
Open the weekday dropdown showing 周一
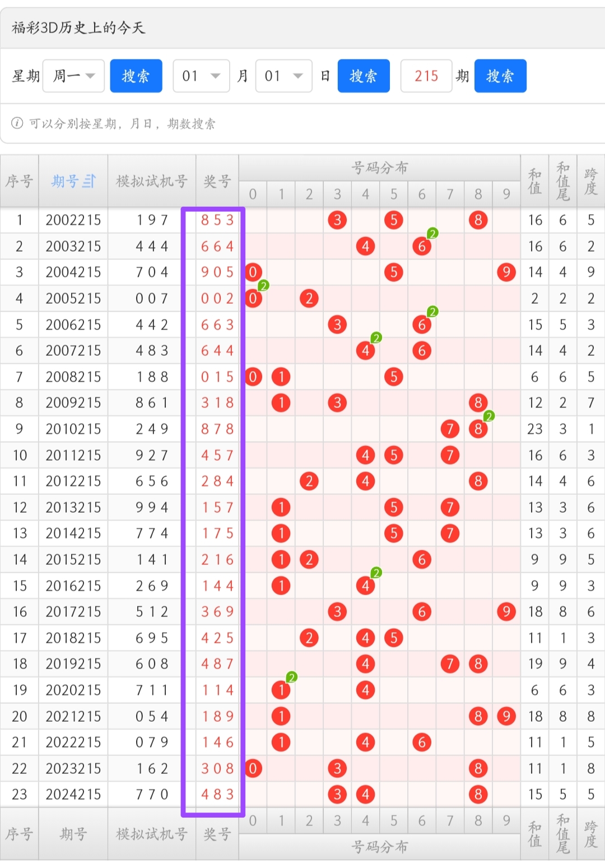73,76
